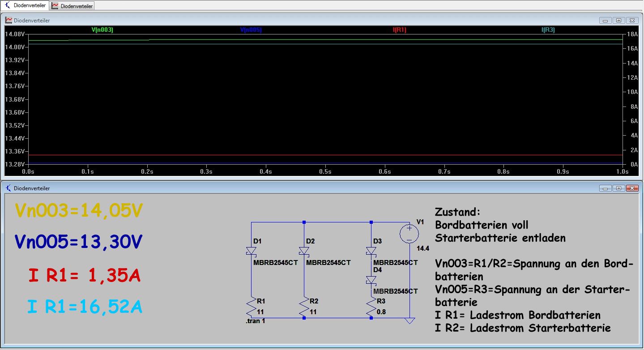Select the D2 diode symbol

pyautogui.click(x=304, y=251)
